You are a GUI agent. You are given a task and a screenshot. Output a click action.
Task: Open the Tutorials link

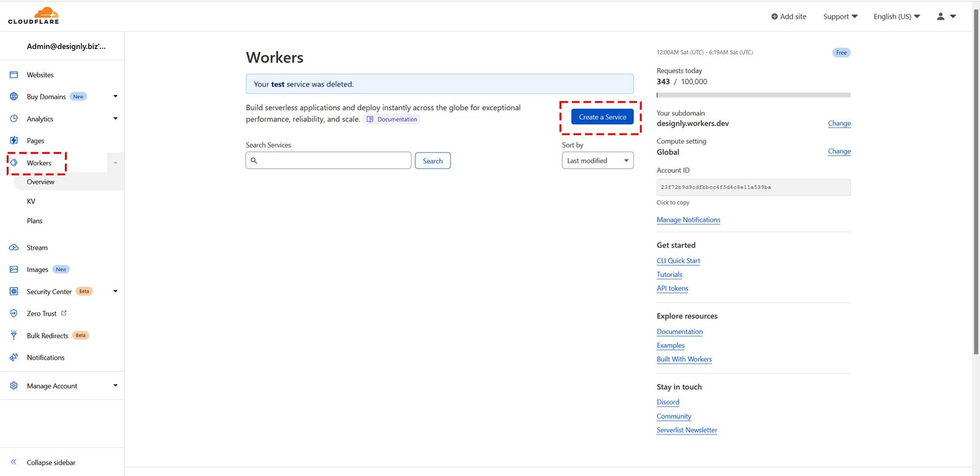669,274
